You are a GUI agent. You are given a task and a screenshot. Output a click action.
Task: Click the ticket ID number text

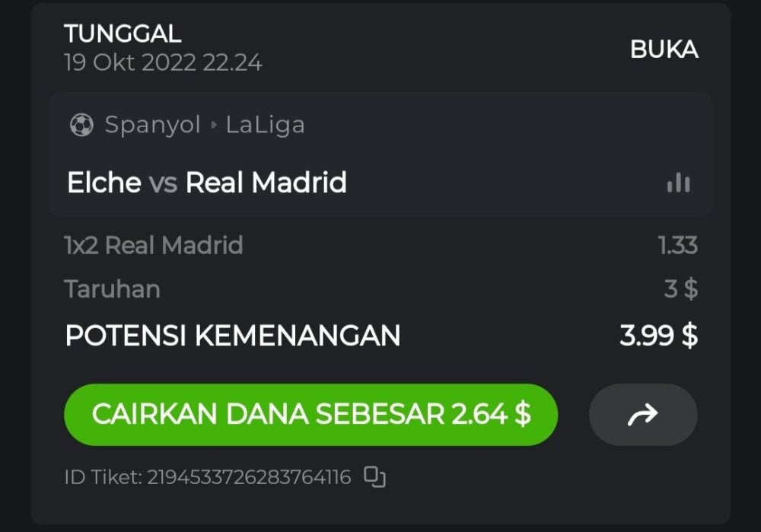click(x=249, y=477)
